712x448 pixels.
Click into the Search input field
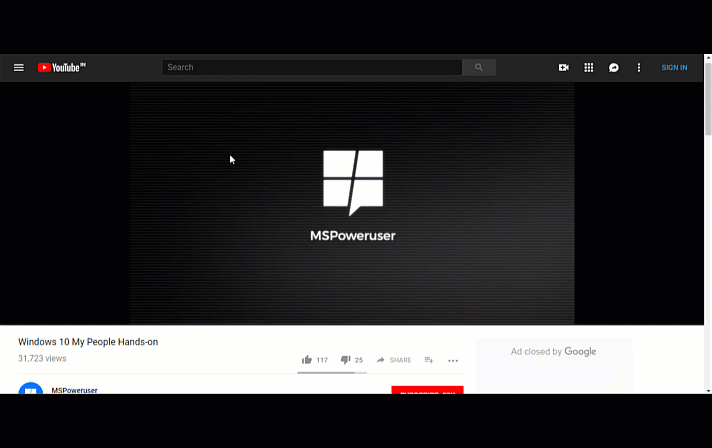(x=312, y=67)
